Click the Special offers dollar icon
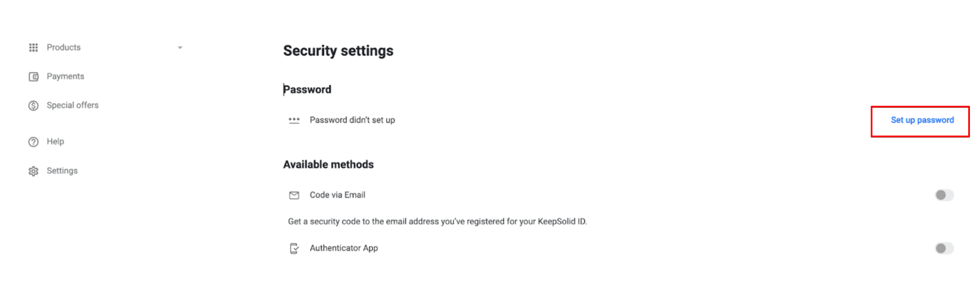Image resolution: width=980 pixels, height=293 pixels. click(33, 105)
